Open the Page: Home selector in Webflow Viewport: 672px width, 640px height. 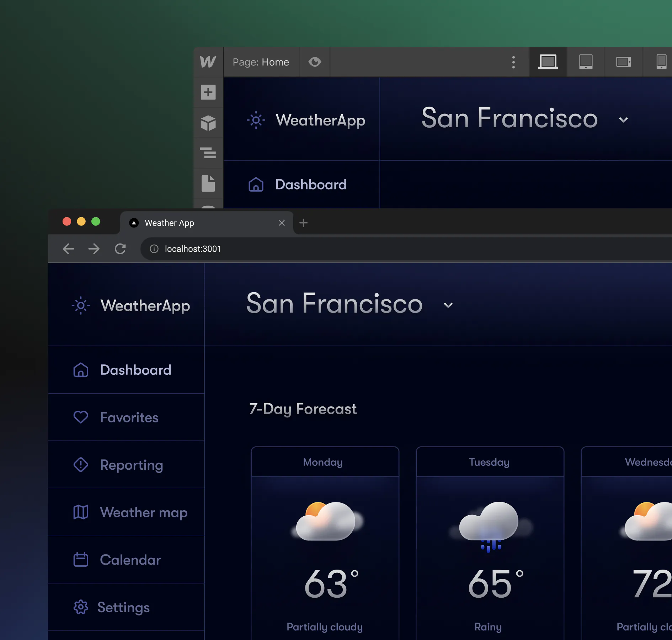pyautogui.click(x=261, y=62)
